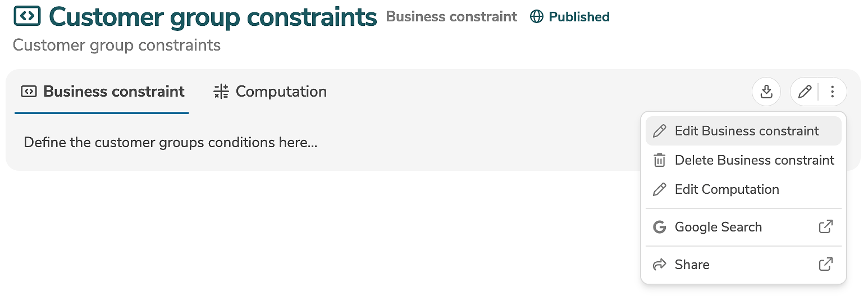
Task: Choose "Delete Business constraint" menu entry
Action: click(x=754, y=160)
